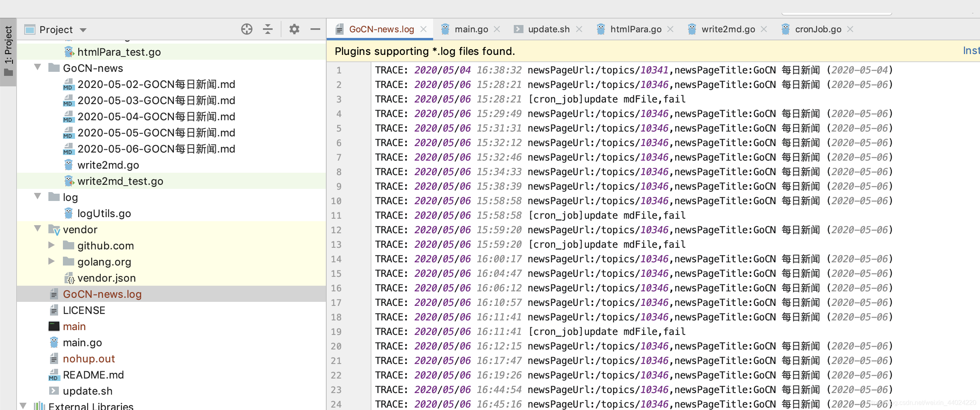Select logUtils.go file

171,213
